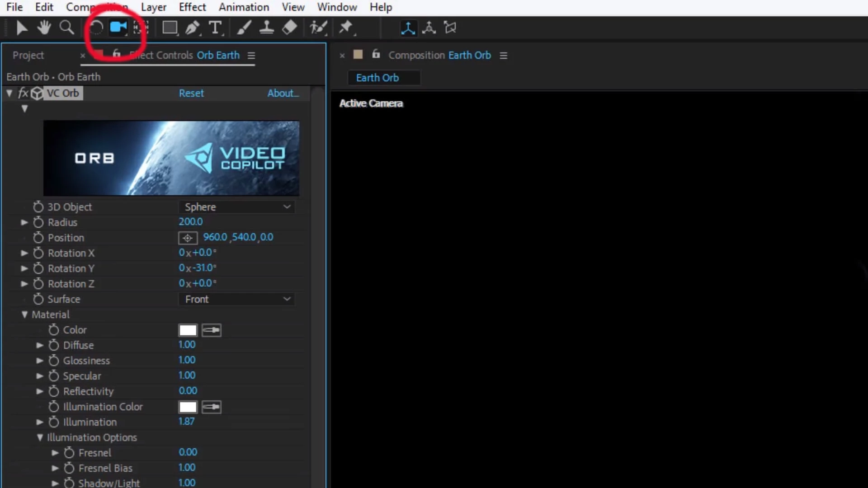
Task: Toggle lock on Composition panel
Action: (376, 55)
